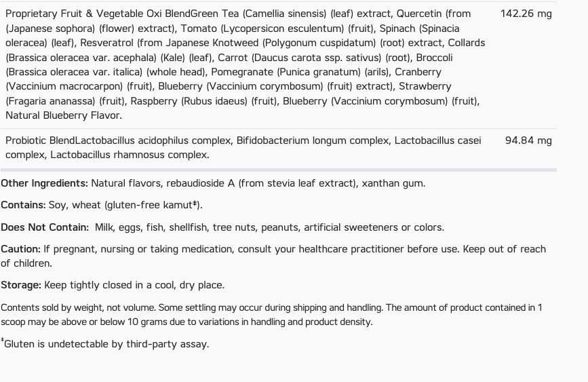
Task: Click the "Other Ingredients:" label
Action: point(44,183)
